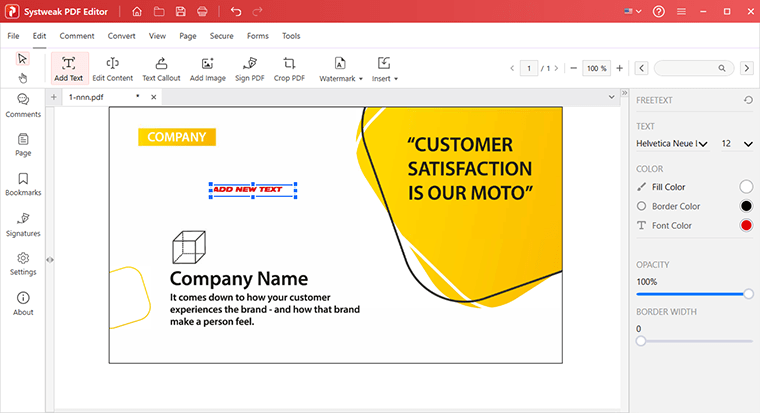Open the help question mark icon
Viewport: 760px width, 413px height.
tap(659, 11)
